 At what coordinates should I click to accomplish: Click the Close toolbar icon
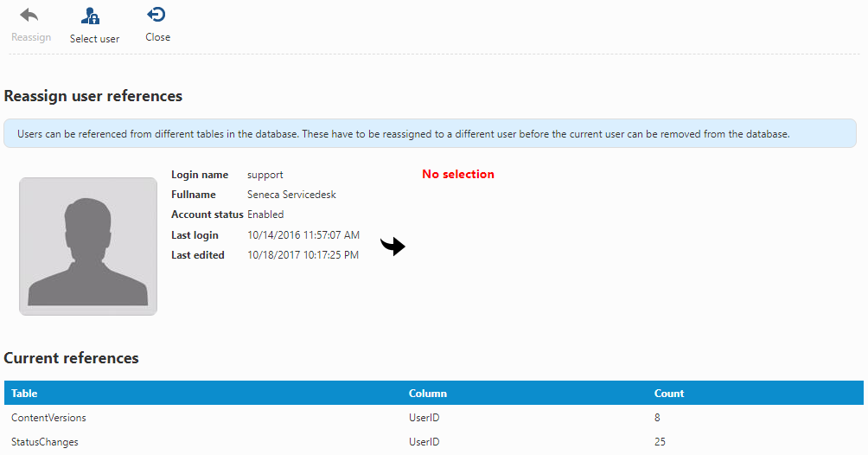156,15
